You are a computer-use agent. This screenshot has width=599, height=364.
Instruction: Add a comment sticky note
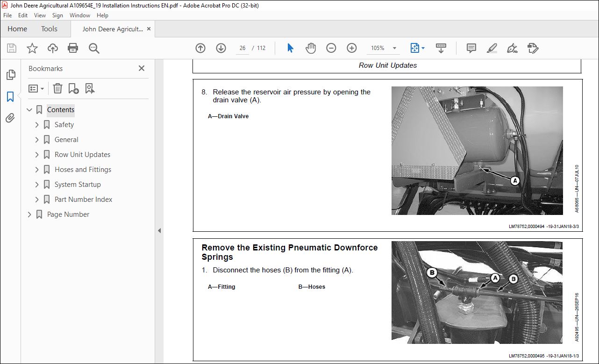471,48
